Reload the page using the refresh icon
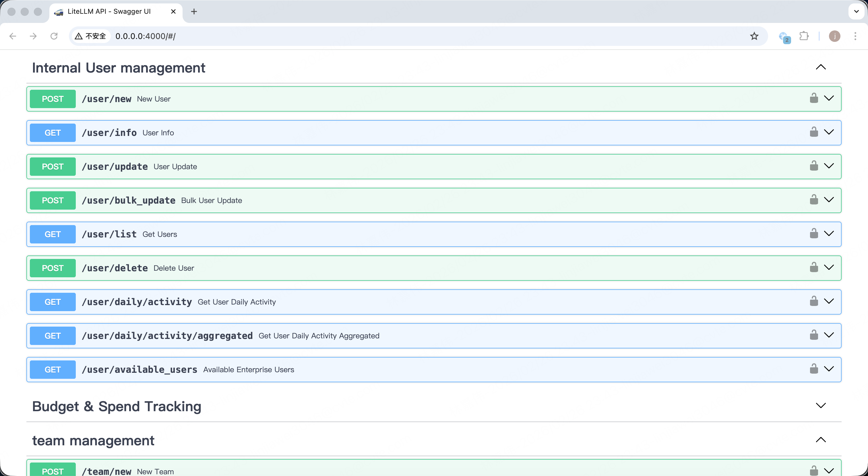The height and width of the screenshot is (476, 868). point(54,36)
